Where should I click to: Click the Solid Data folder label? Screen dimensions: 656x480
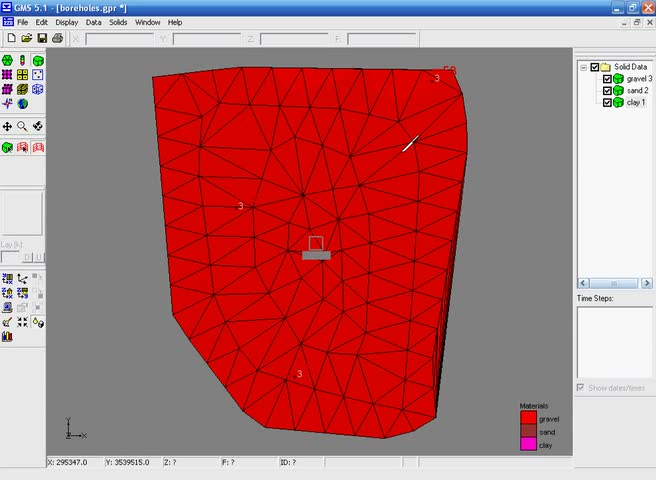(x=630, y=67)
